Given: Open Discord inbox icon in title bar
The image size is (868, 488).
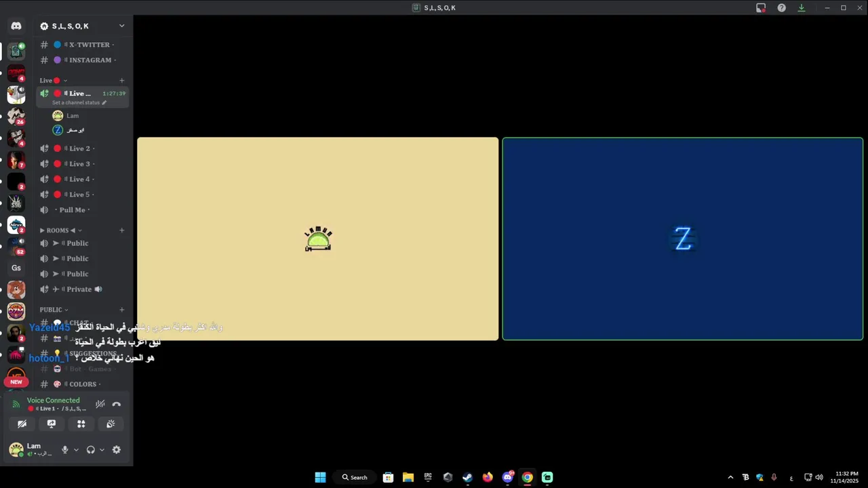Looking at the screenshot, I should (x=761, y=8).
